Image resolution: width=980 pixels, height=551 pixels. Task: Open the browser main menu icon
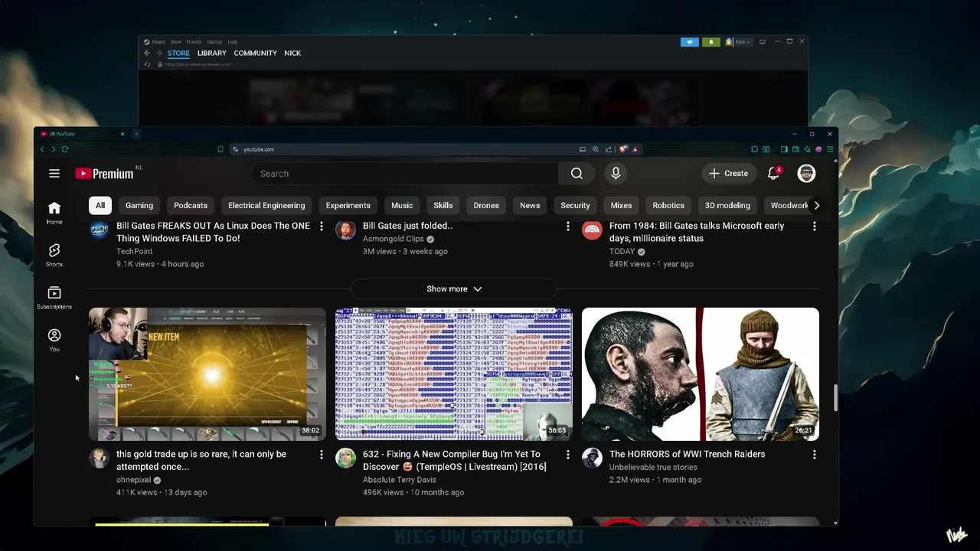point(830,149)
